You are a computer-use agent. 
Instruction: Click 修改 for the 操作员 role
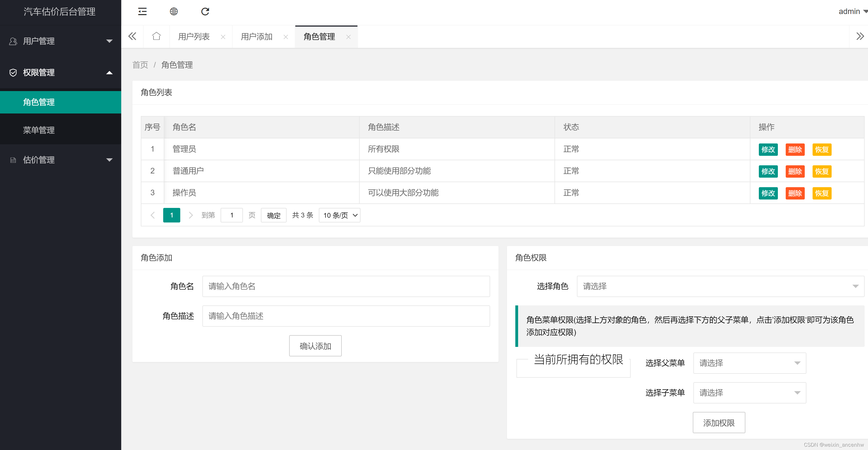[x=768, y=193]
